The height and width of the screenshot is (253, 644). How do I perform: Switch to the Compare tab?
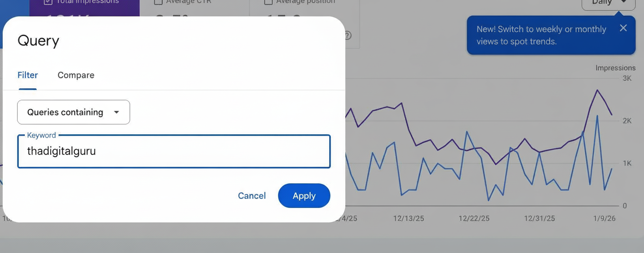[76, 75]
